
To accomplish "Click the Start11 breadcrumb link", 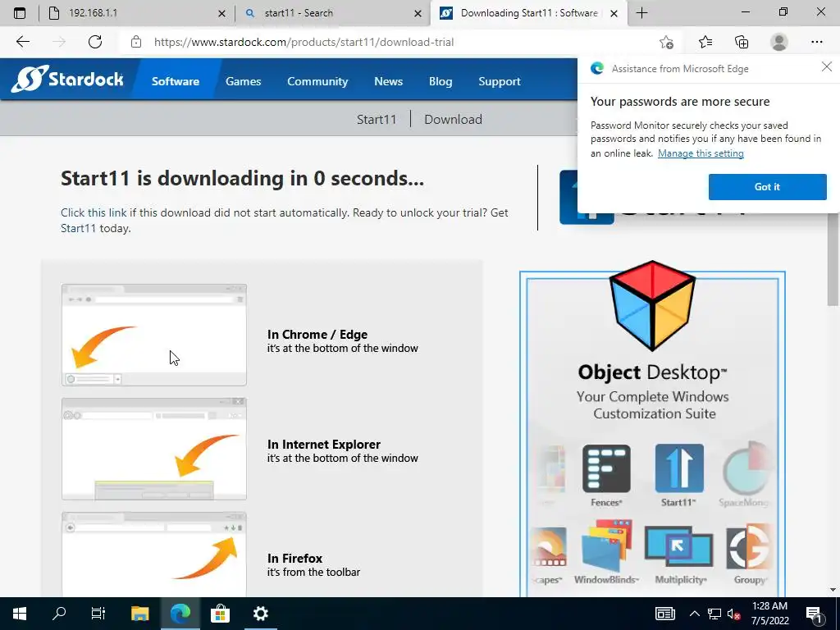I will [x=377, y=119].
